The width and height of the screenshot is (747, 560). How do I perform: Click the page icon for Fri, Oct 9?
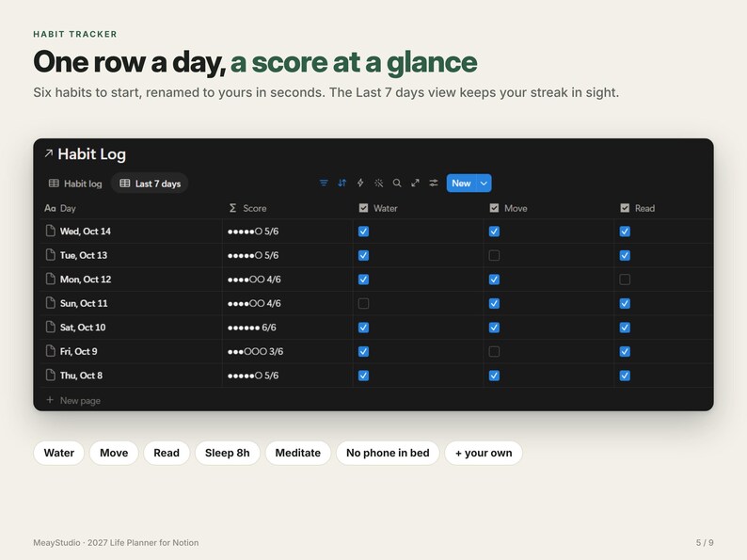point(50,351)
